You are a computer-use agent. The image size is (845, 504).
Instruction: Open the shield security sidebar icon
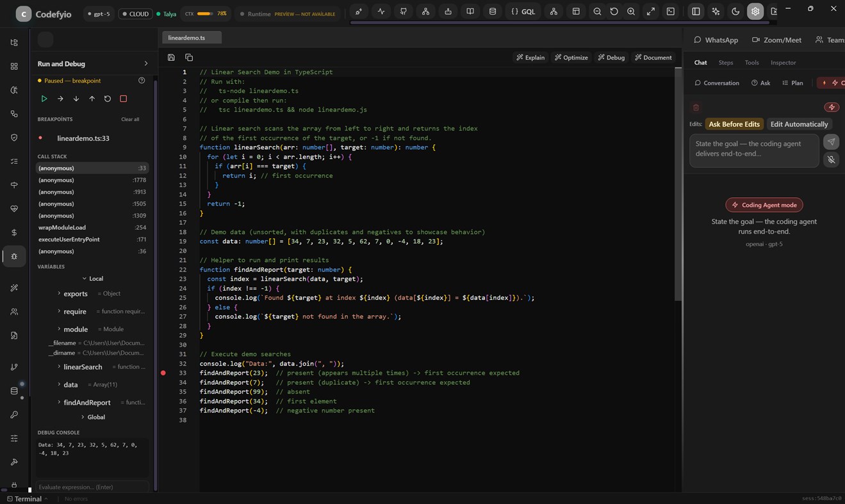[x=14, y=138]
